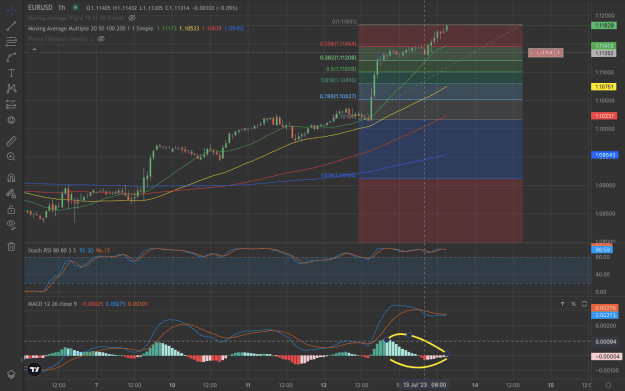Select the text annotation tool
625x391 pixels.
coord(11,73)
